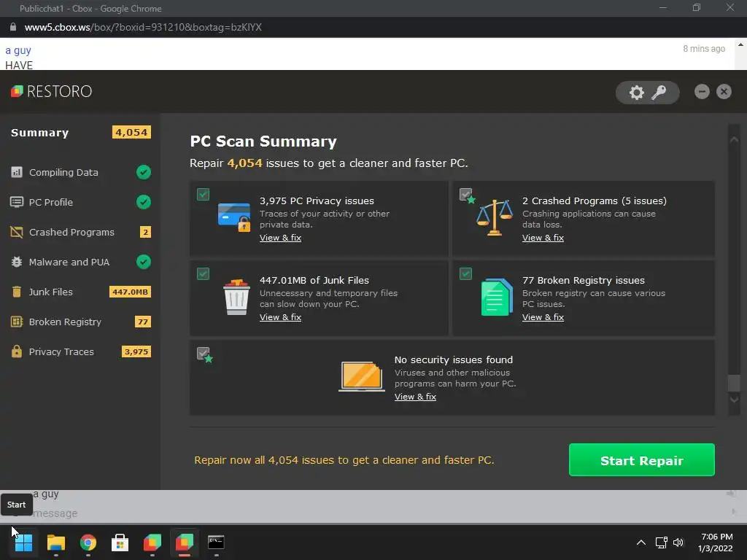The image size is (747, 560).
Task: Open File Explorer from taskbar
Action: point(55,542)
